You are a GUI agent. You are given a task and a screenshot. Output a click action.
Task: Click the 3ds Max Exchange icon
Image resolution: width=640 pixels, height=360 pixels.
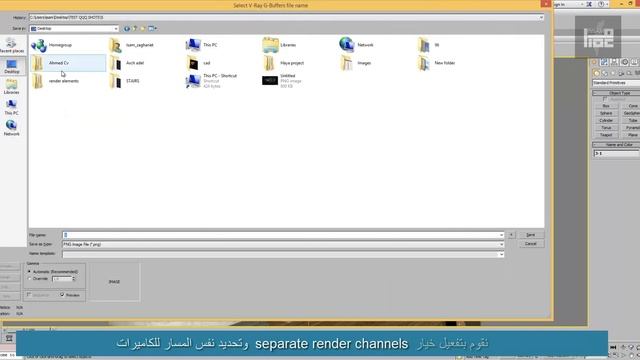point(589,4)
